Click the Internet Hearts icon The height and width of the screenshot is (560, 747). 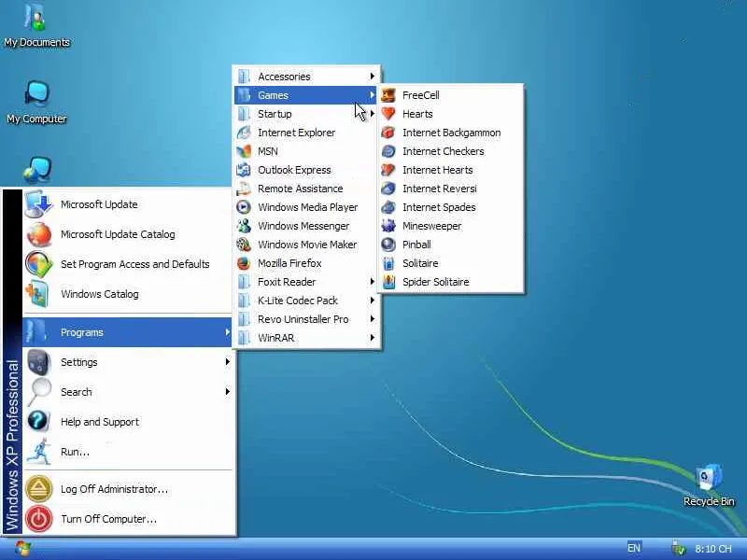pos(388,170)
